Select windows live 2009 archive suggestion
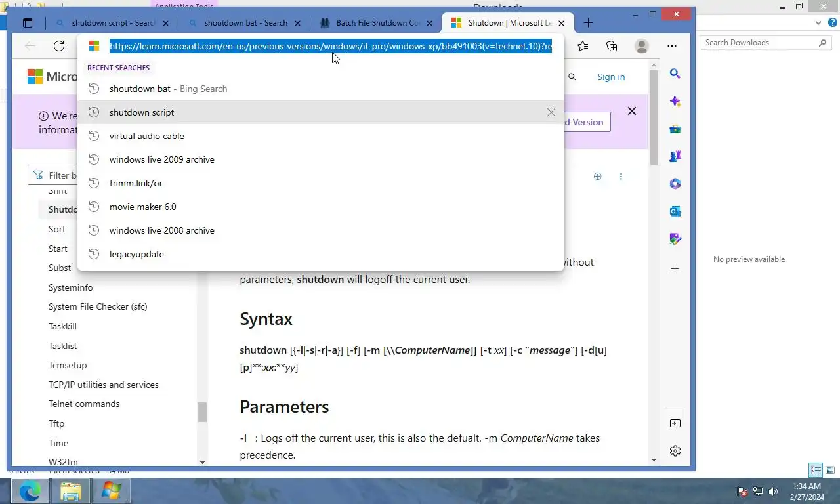This screenshot has width=840, height=504. coord(321,159)
